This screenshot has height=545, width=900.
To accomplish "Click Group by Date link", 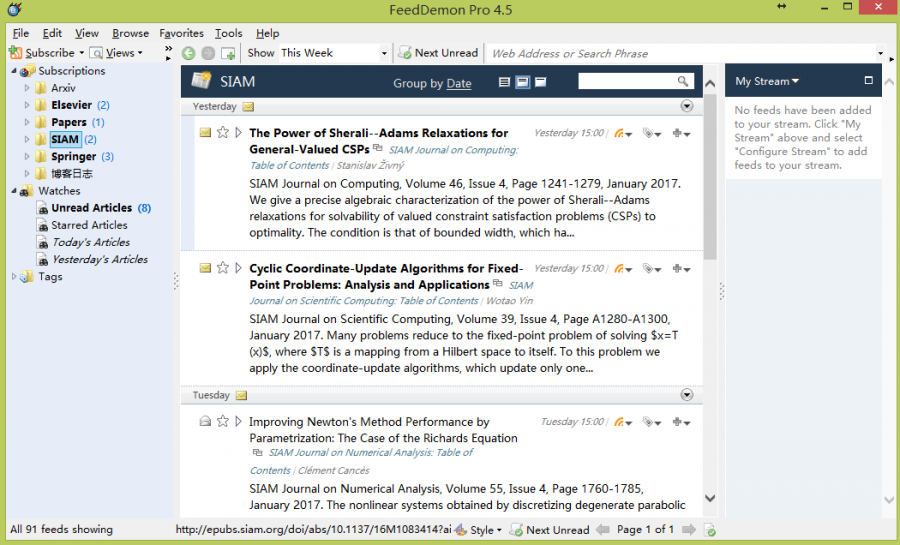I will point(459,84).
